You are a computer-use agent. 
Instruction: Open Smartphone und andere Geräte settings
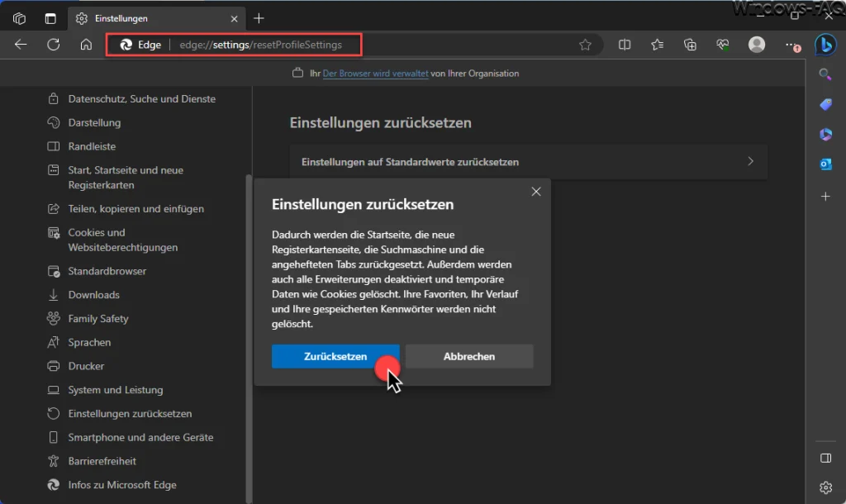point(140,438)
